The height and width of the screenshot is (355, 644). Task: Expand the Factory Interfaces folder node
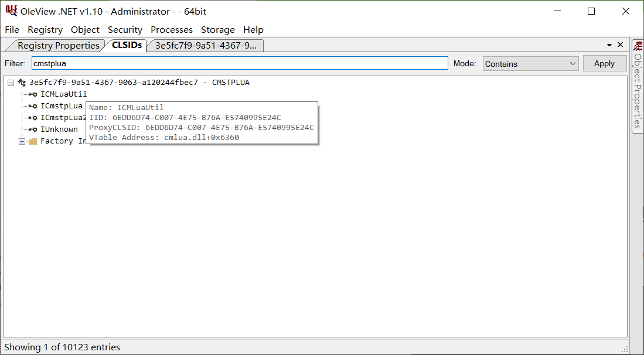point(22,142)
